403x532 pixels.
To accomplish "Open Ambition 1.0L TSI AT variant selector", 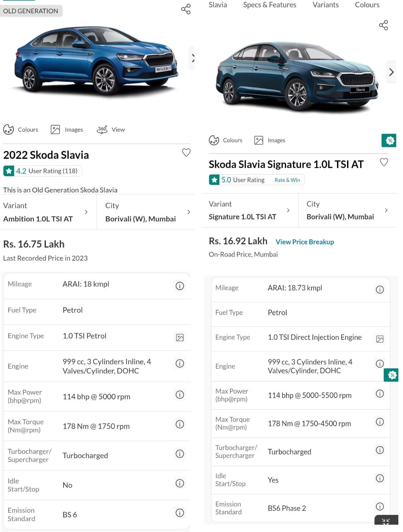I will point(47,212).
